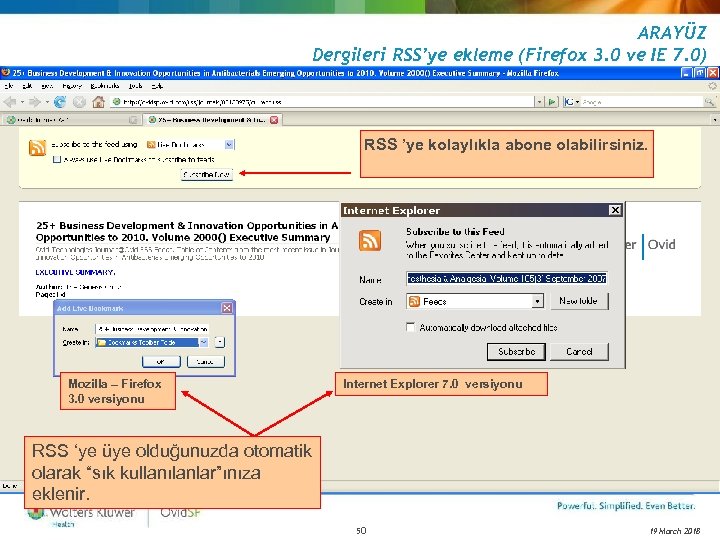720x540 pixels.
Task: Click the Ovid logo text on the page
Action: [661, 244]
